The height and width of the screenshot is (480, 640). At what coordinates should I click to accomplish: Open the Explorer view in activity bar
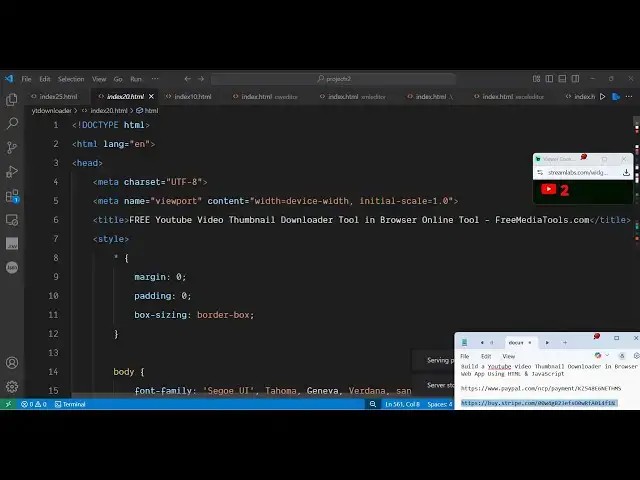[x=12, y=99]
